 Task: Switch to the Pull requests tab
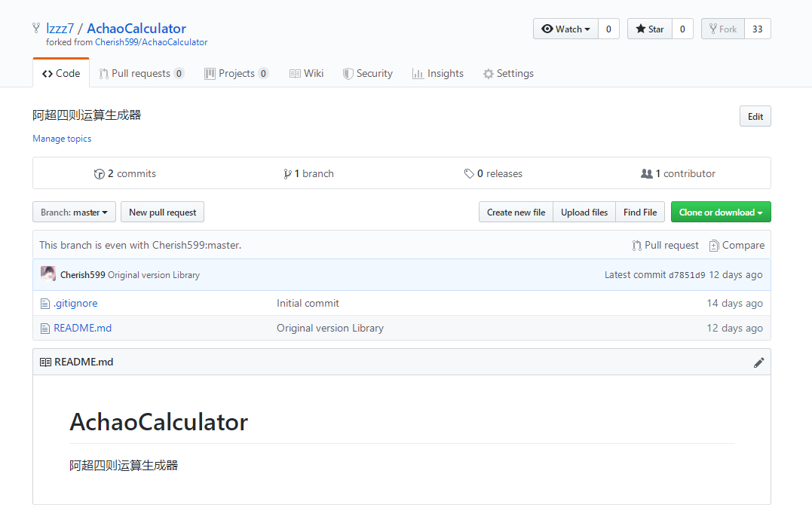point(142,74)
